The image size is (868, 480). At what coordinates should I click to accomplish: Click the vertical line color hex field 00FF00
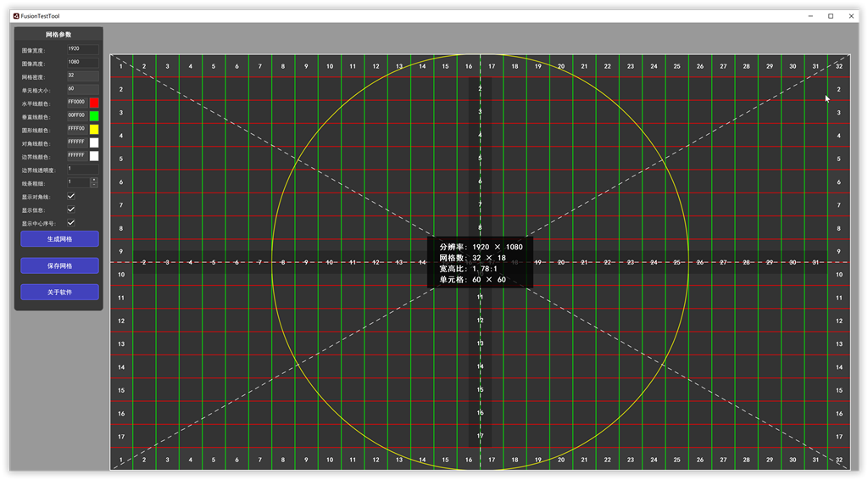point(77,115)
